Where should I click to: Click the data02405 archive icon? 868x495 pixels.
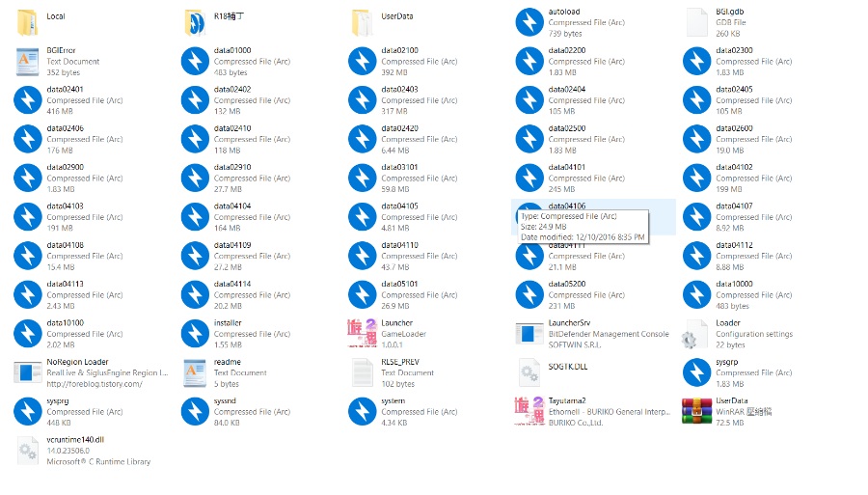[x=697, y=100]
